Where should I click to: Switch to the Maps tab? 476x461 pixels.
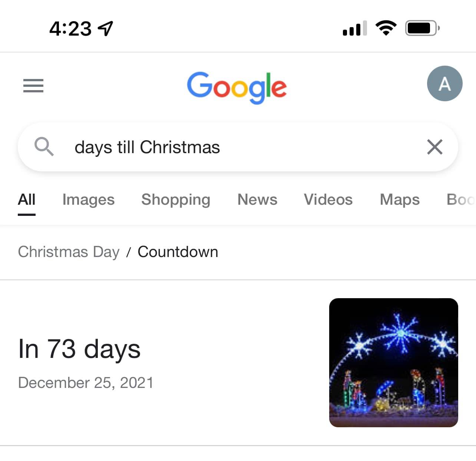(x=400, y=200)
